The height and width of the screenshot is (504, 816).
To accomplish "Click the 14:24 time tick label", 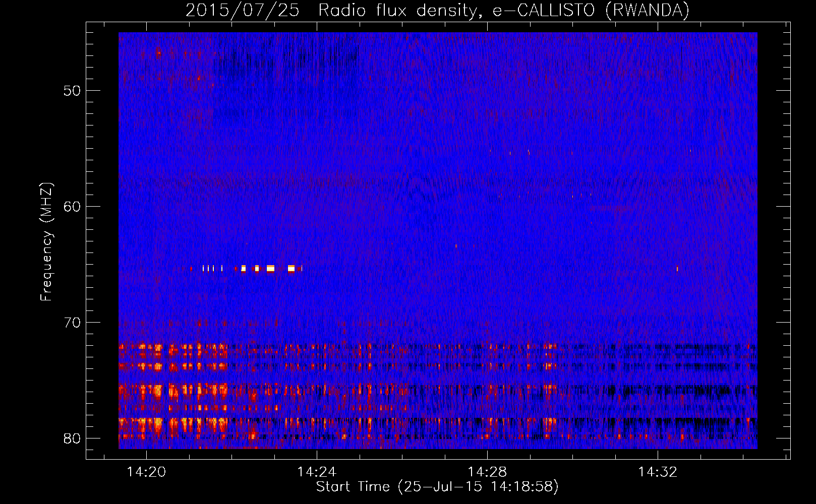I will [x=317, y=472].
